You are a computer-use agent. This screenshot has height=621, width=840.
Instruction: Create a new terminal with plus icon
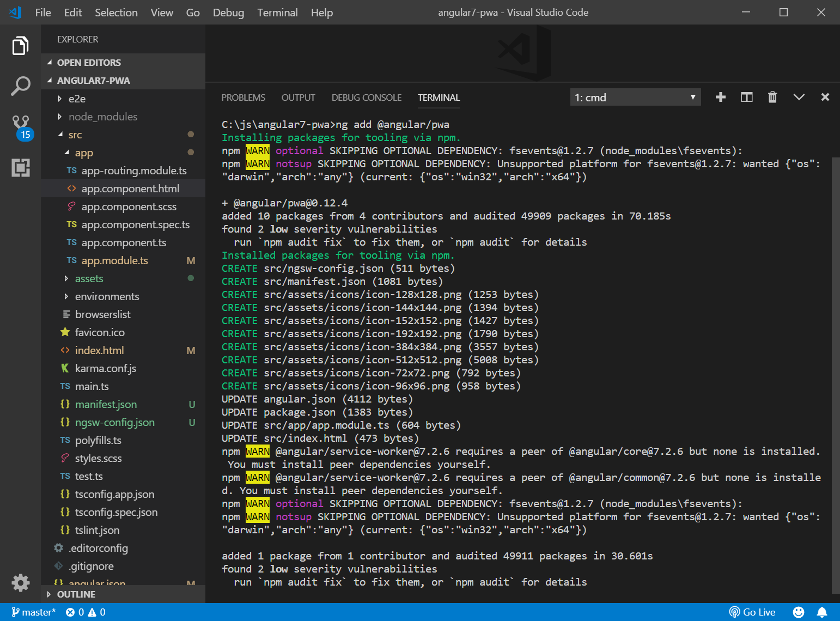coord(720,97)
